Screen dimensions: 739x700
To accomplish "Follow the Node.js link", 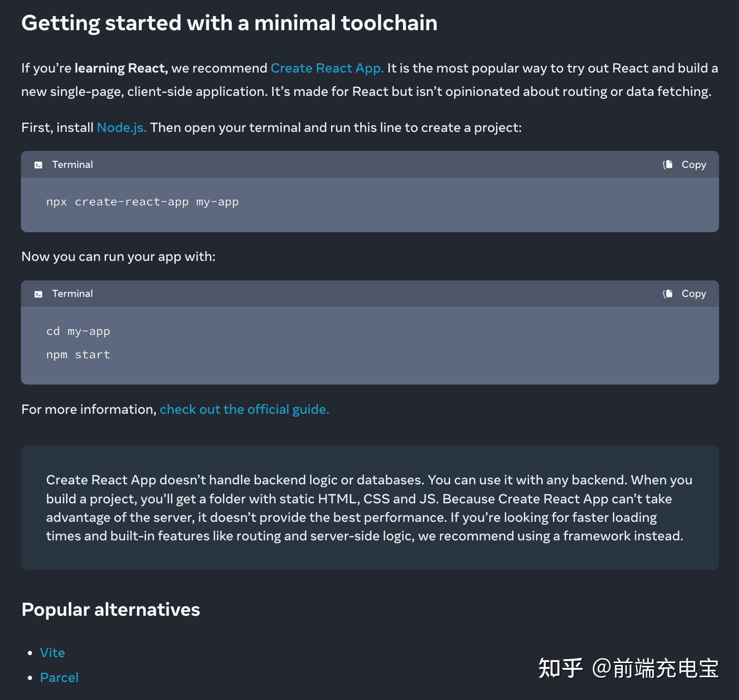I will (x=122, y=128).
